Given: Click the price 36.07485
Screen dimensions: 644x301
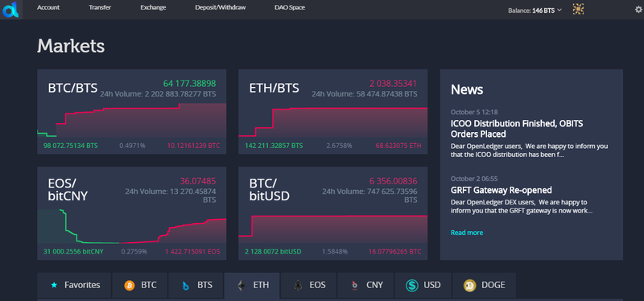Looking at the screenshot, I should [198, 181].
